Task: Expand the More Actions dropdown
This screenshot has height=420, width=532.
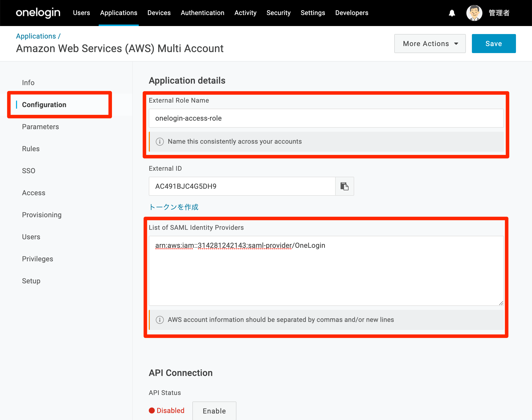Action: point(430,44)
